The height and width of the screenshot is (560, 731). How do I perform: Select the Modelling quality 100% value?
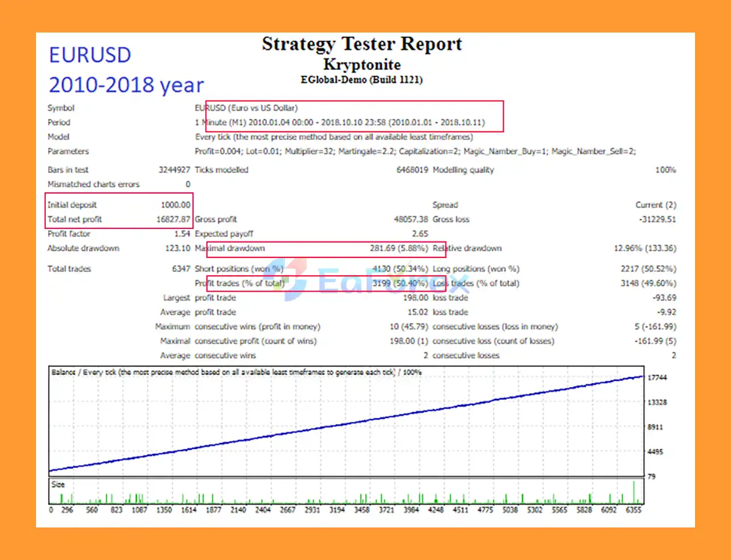click(x=665, y=170)
